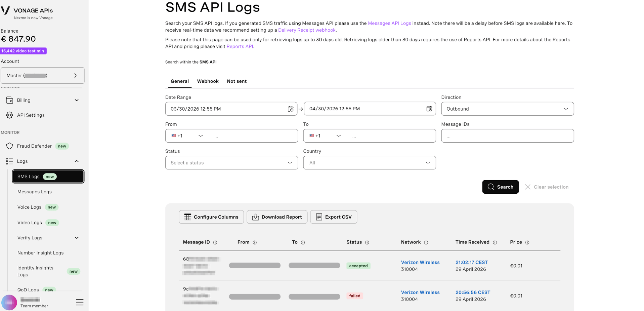Click the Message ID info icon
Screen dimensions: 644x311
pyautogui.click(x=215, y=242)
